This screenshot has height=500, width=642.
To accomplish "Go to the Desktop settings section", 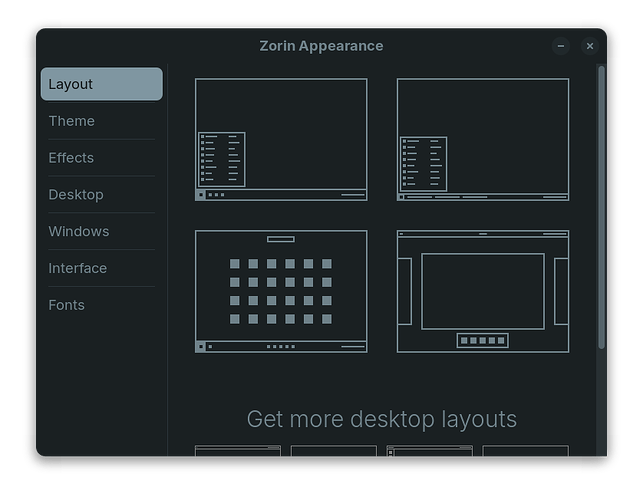I will (x=102, y=195).
